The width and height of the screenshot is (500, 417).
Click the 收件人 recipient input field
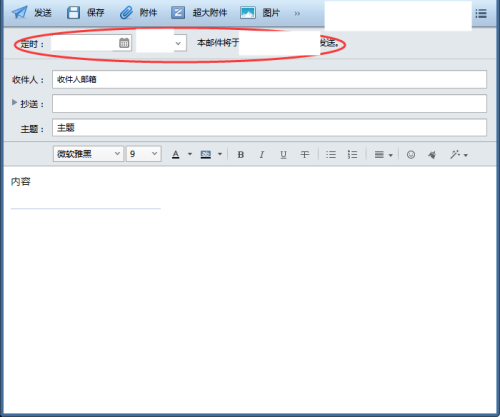[x=269, y=79]
